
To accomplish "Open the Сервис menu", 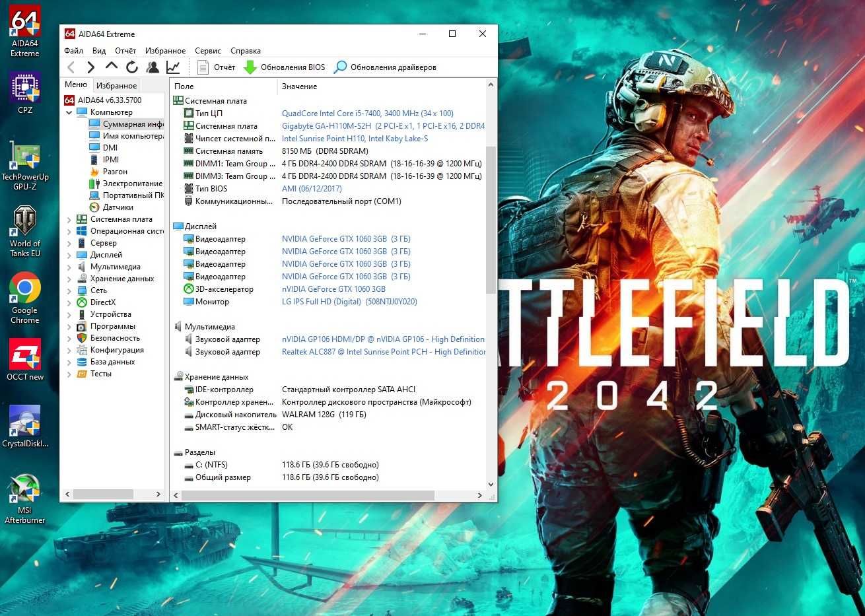I will point(208,51).
